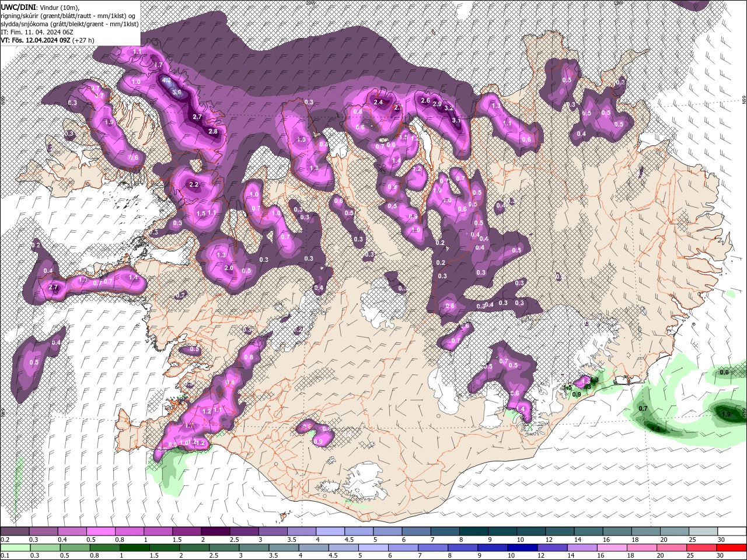Screen dimensions: 747x560
Task: Pick the violet rain swatch labeled 12
Action: [553, 548]
